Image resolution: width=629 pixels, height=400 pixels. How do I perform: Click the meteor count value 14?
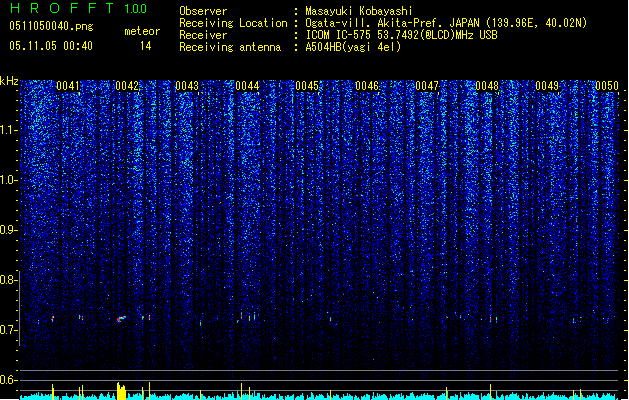(x=146, y=46)
